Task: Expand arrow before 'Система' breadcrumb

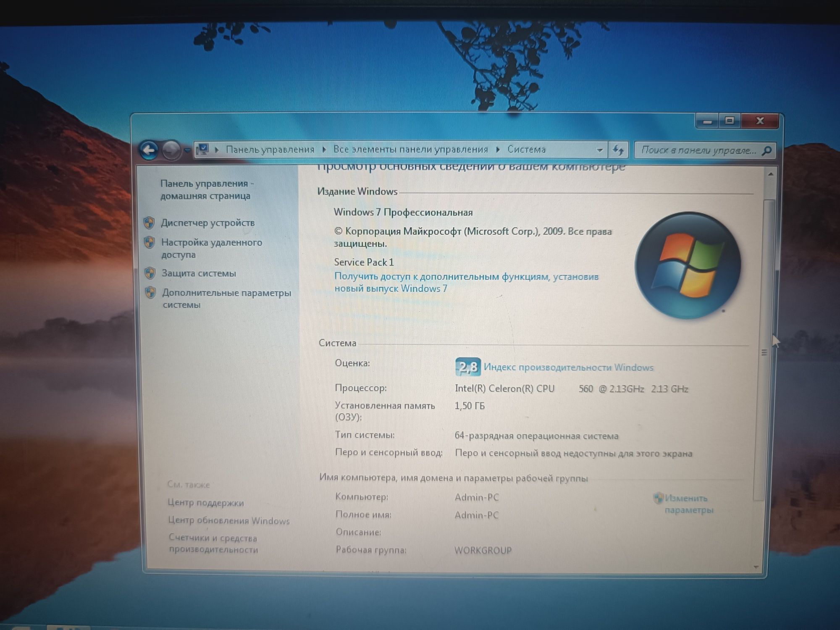Action: [x=498, y=150]
